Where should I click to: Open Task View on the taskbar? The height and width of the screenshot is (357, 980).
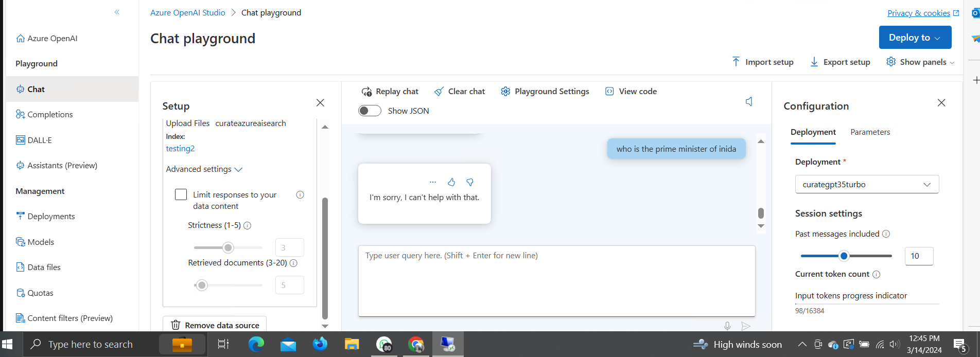[x=223, y=344]
